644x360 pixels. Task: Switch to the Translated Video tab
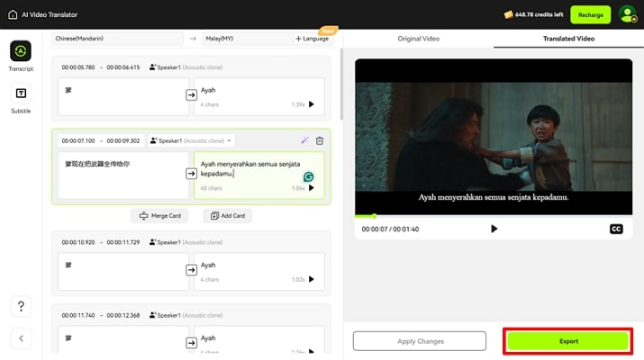[x=568, y=39]
